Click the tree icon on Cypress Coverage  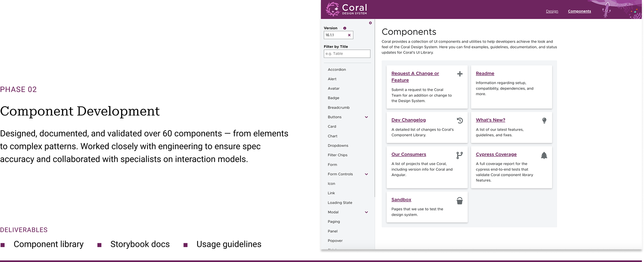coord(544,155)
